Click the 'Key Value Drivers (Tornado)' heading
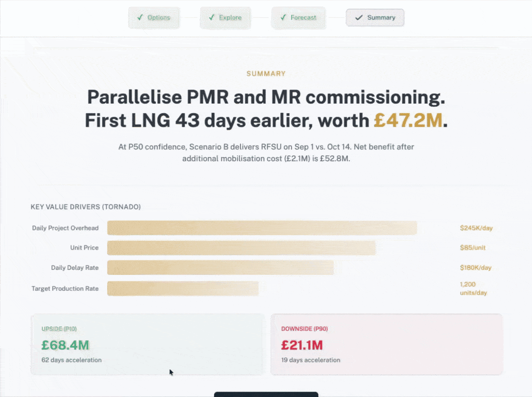 point(86,207)
